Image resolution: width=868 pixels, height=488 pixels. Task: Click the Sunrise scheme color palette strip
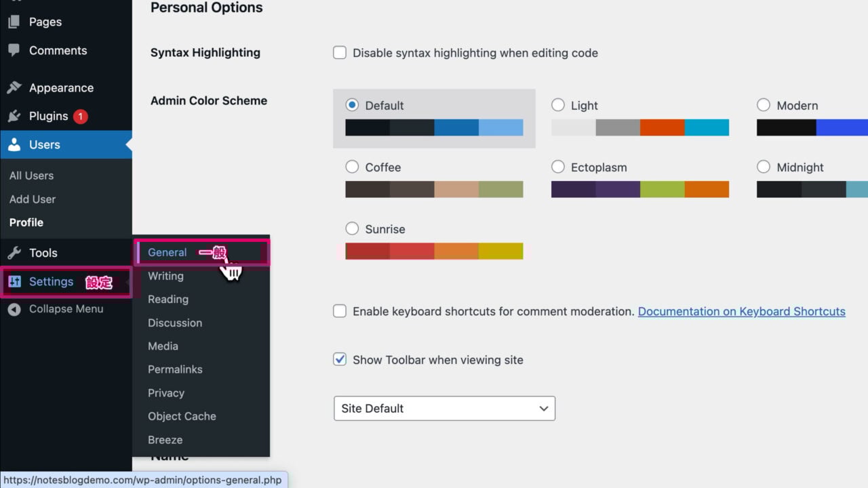pyautogui.click(x=434, y=251)
